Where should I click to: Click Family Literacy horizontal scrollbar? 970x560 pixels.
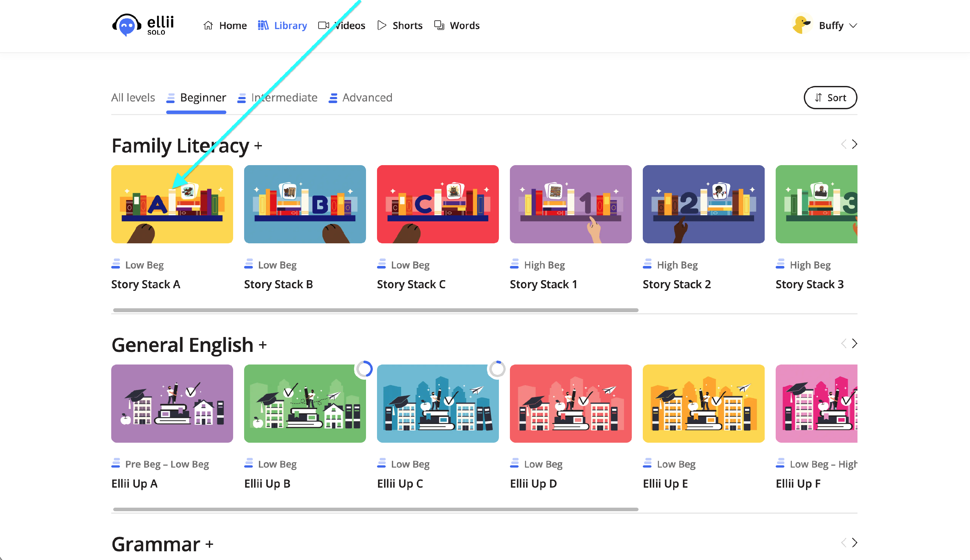(375, 310)
